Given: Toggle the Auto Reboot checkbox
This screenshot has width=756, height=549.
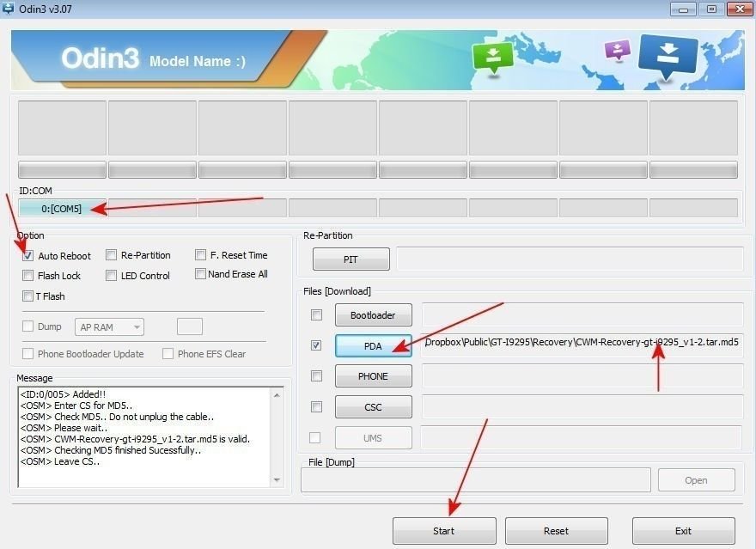Looking at the screenshot, I should [28, 255].
